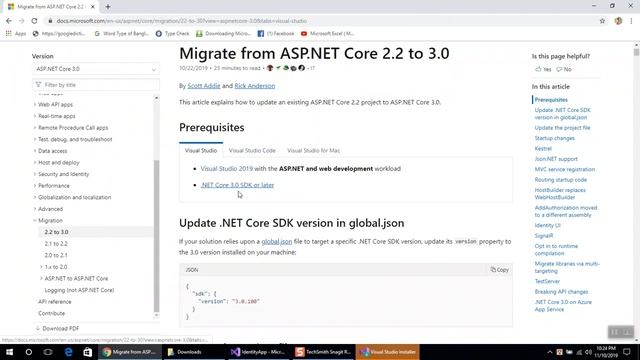Switch to Visual Studio for Mac tab

coord(313,150)
